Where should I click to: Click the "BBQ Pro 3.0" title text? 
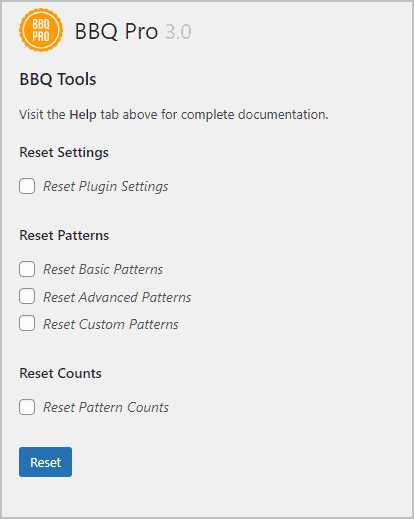(x=133, y=32)
